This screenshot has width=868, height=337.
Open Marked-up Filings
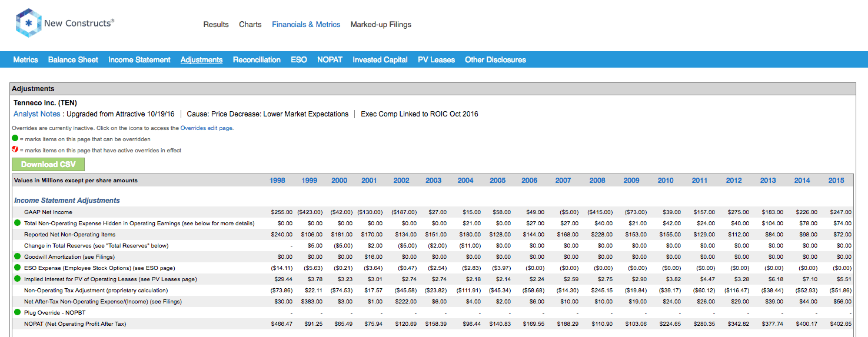coord(381,25)
